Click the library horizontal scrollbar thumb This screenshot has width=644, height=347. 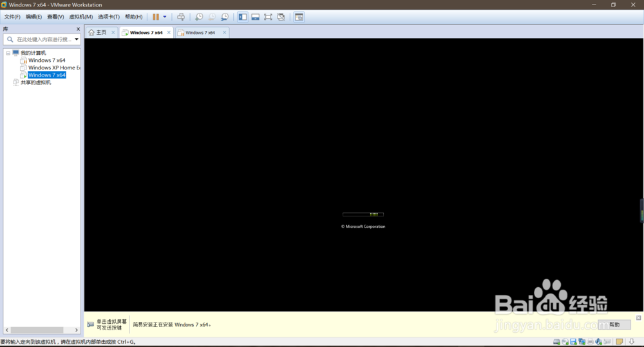(x=37, y=330)
